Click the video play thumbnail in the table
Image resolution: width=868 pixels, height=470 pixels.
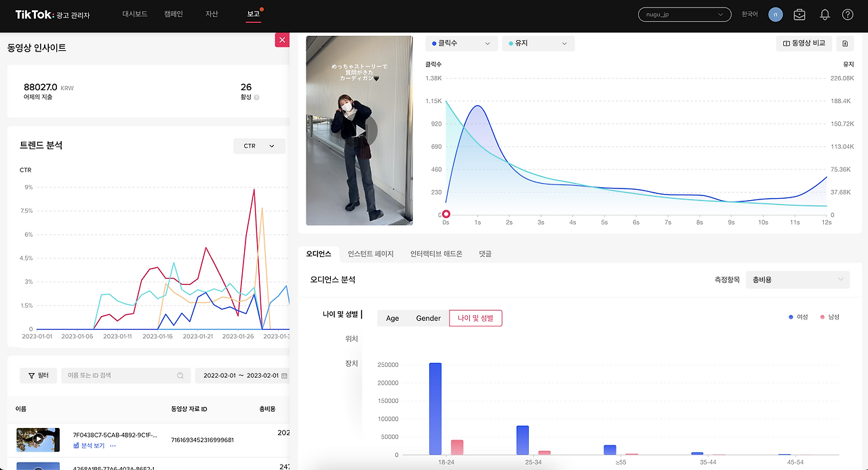pos(37,439)
